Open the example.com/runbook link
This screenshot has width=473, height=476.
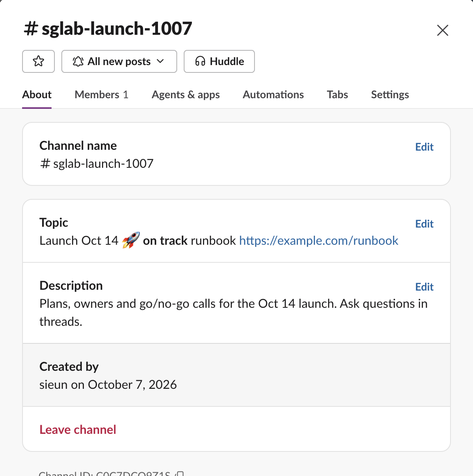tap(319, 241)
